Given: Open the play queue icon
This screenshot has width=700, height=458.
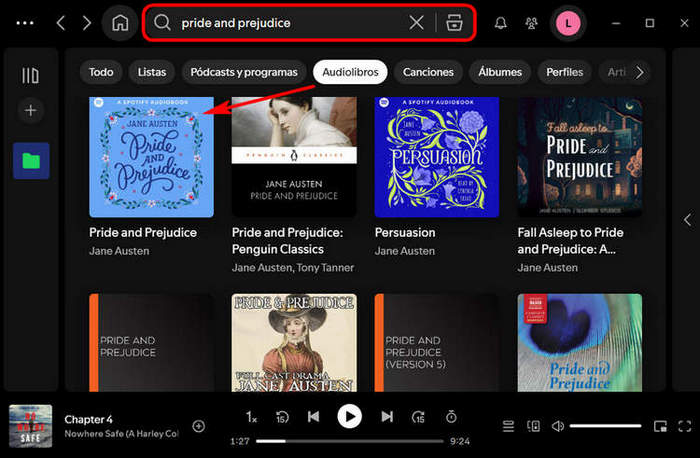Looking at the screenshot, I should 508,426.
